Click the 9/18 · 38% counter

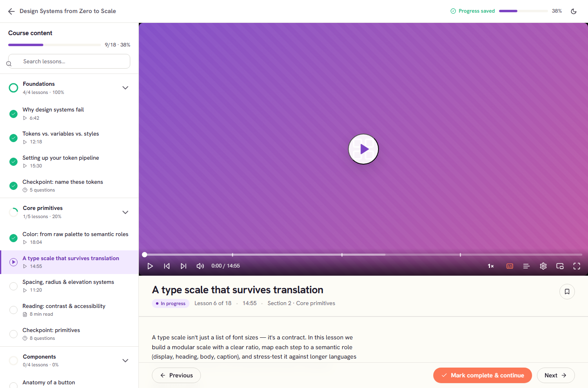click(118, 45)
